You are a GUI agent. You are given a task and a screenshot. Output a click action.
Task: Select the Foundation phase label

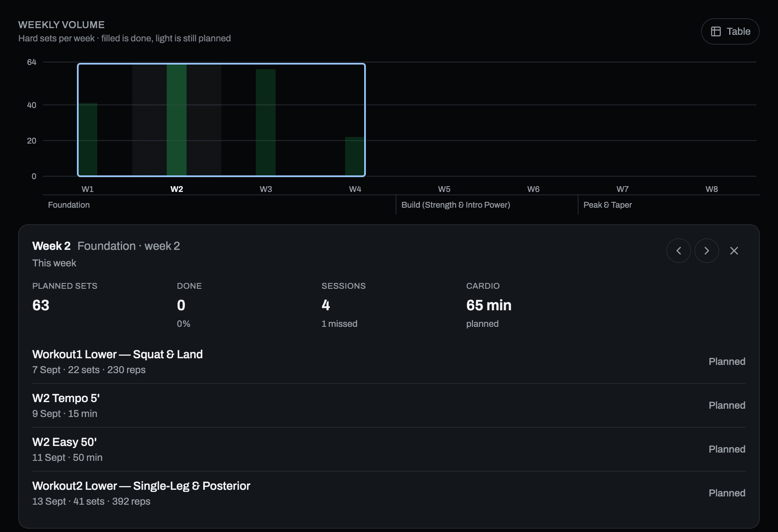pos(69,205)
